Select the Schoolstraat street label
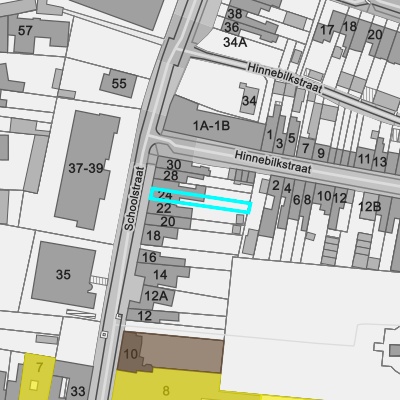The width and height of the screenshot is (400, 400). [x=135, y=199]
